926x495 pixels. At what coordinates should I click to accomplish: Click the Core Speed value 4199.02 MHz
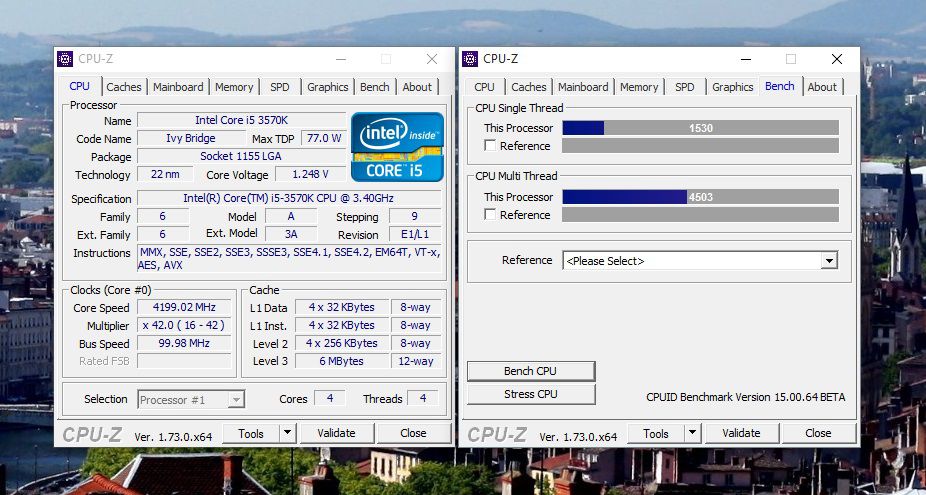(x=184, y=308)
